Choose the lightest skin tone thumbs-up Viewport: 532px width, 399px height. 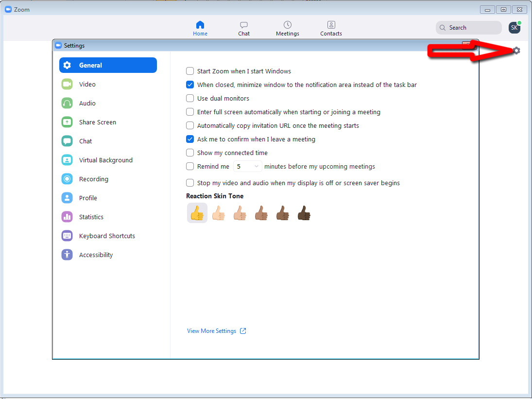click(x=219, y=213)
